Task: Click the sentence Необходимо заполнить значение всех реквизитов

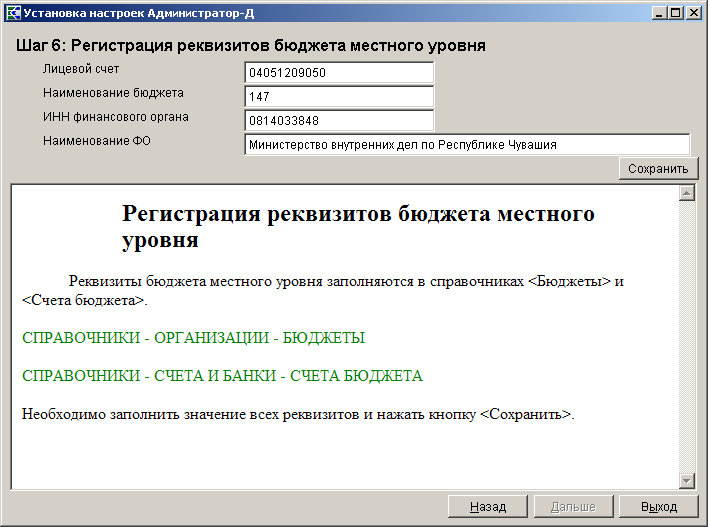Action: 298,414
